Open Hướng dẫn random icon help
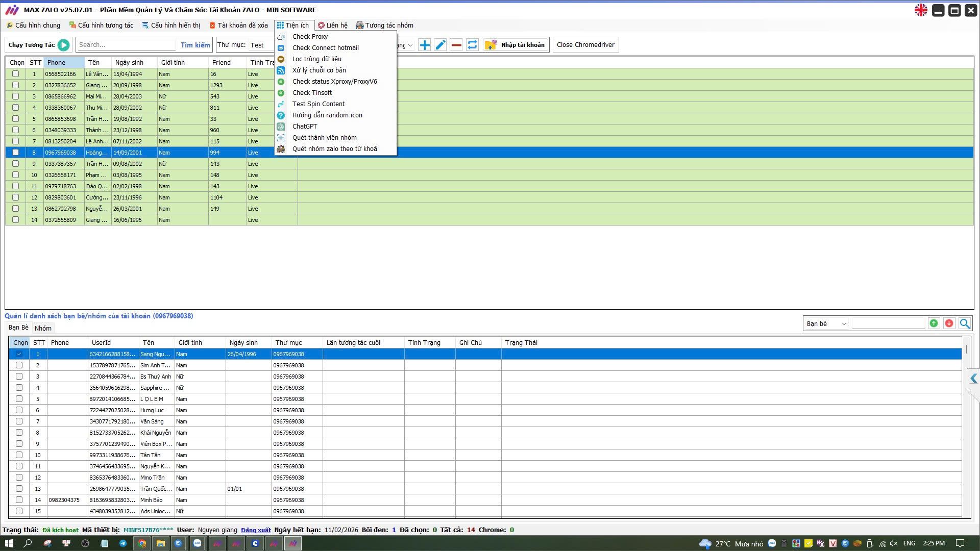Screen dimensions: 980x551 point(327,115)
